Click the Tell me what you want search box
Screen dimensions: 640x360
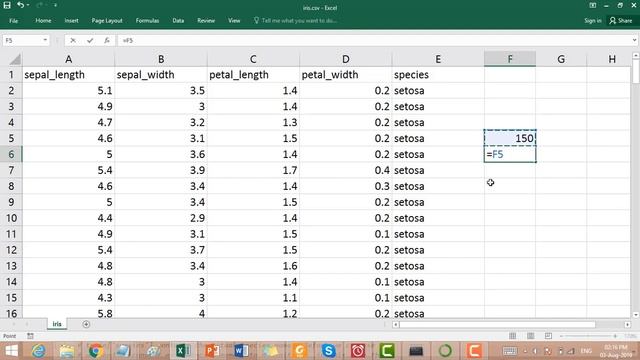pyautogui.click(x=296, y=20)
